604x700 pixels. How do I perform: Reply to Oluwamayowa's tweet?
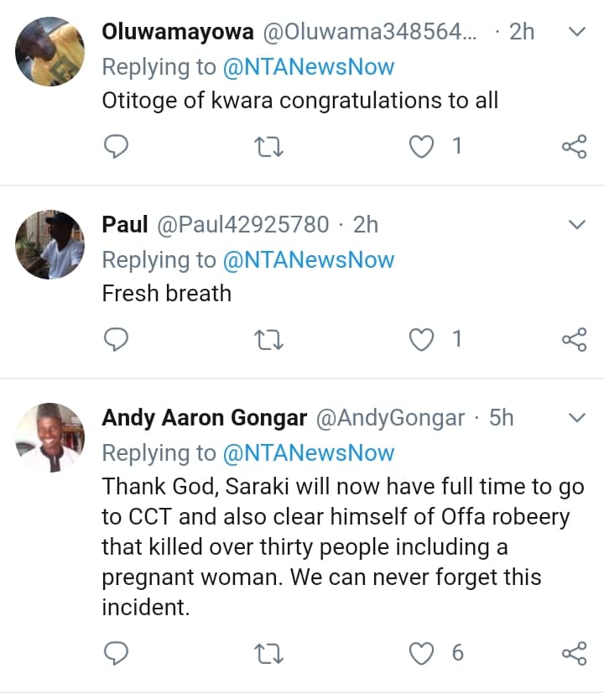pos(116,147)
